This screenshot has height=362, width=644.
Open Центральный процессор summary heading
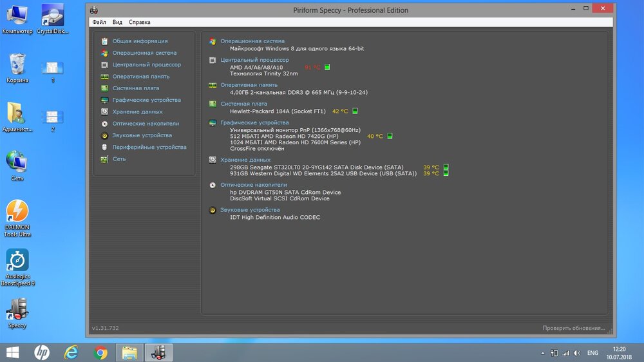(254, 60)
